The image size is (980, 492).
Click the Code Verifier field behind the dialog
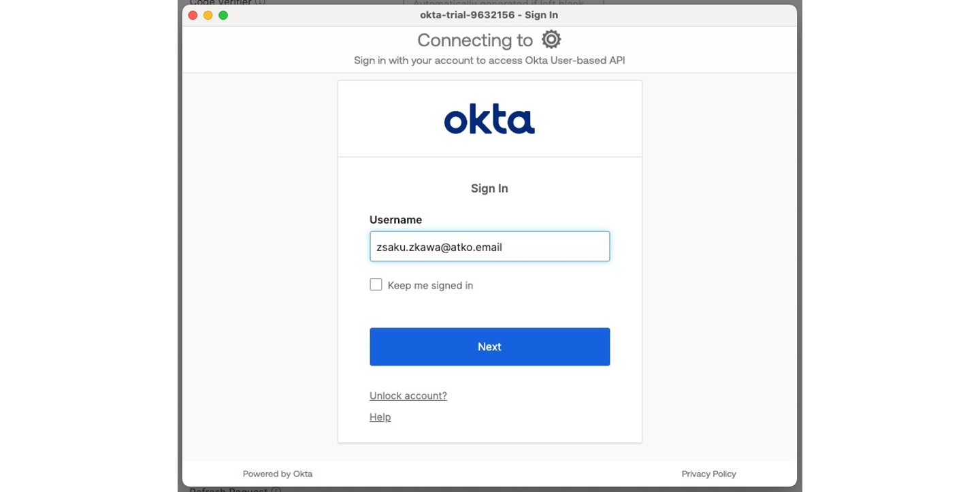[504, 2]
